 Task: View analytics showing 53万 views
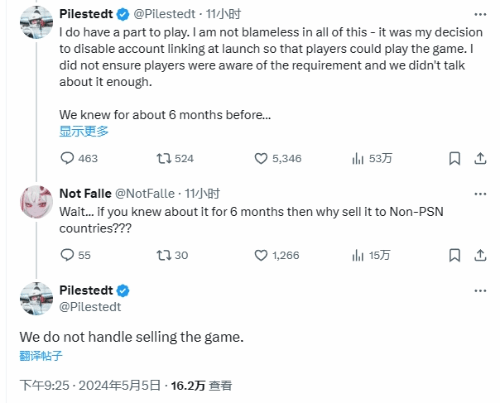372,158
